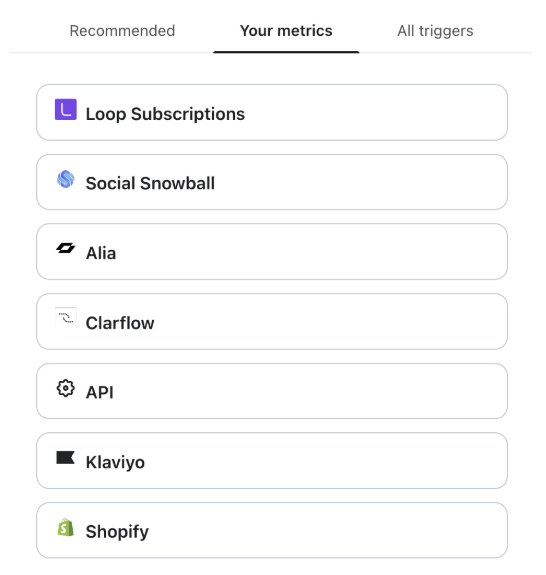Click the green Shopify bag icon
This screenshot has height=575, width=546.
(66, 527)
